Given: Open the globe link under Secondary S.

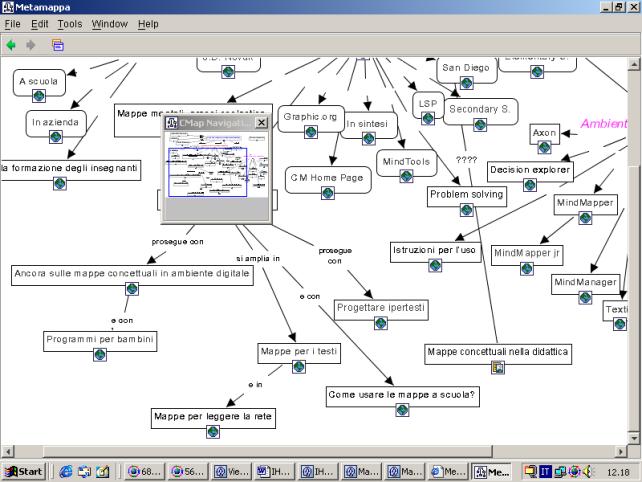Looking at the screenshot, I should [480, 124].
